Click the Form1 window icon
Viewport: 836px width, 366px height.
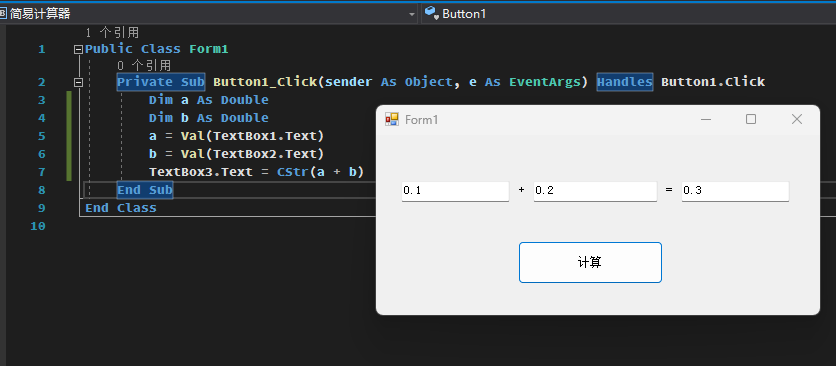(392, 120)
